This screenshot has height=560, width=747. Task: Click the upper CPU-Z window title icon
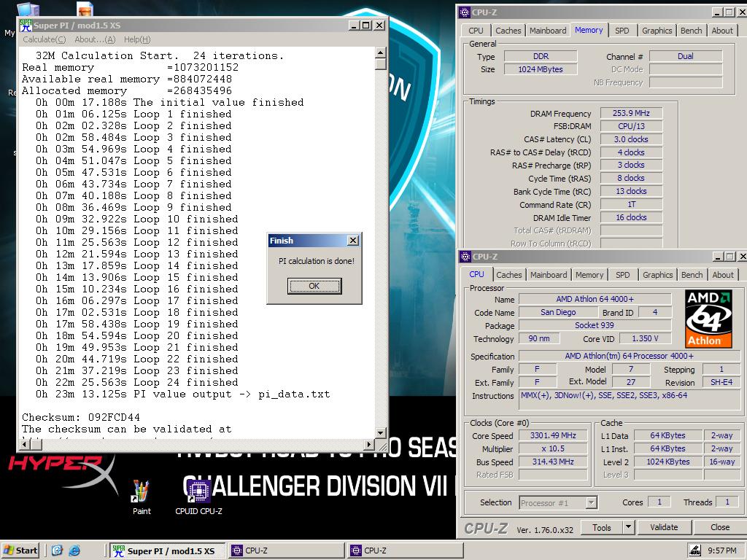click(x=465, y=12)
